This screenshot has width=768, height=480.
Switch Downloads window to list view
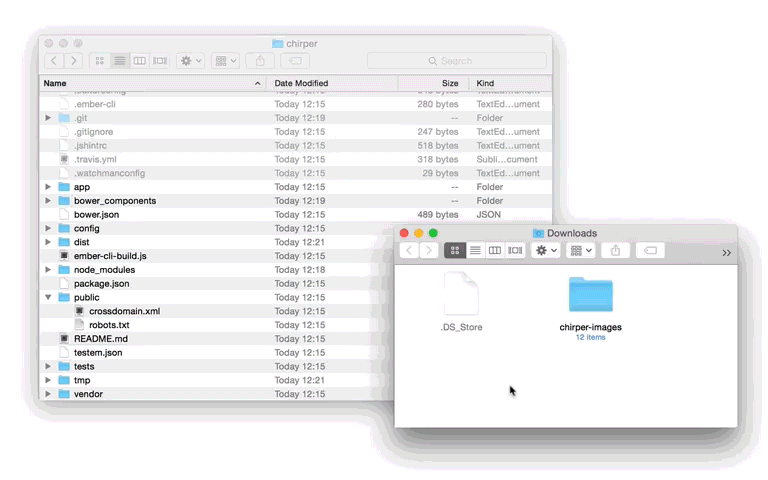coord(475,250)
